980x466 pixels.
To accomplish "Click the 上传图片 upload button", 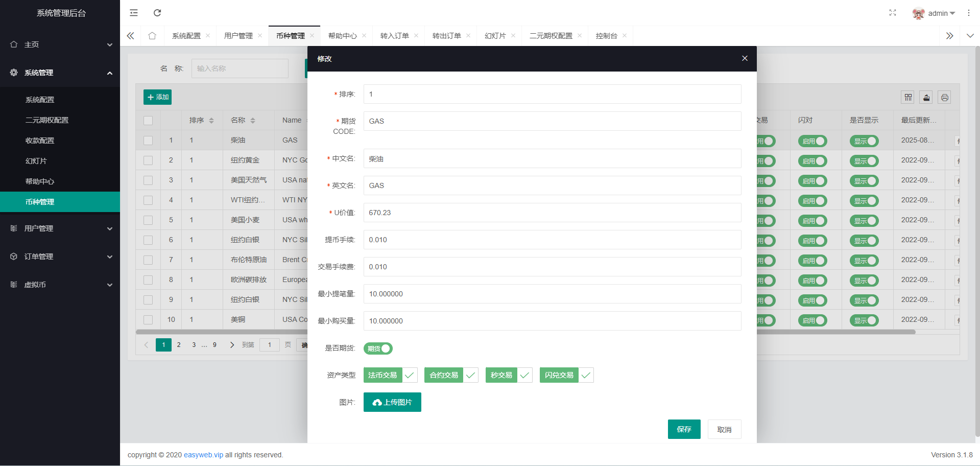I will (x=392, y=402).
